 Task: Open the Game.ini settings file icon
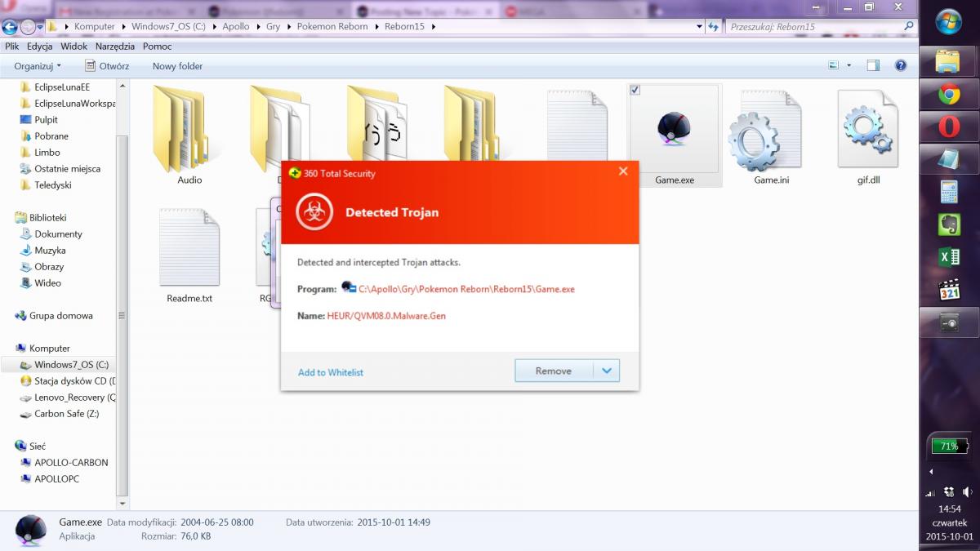764,131
